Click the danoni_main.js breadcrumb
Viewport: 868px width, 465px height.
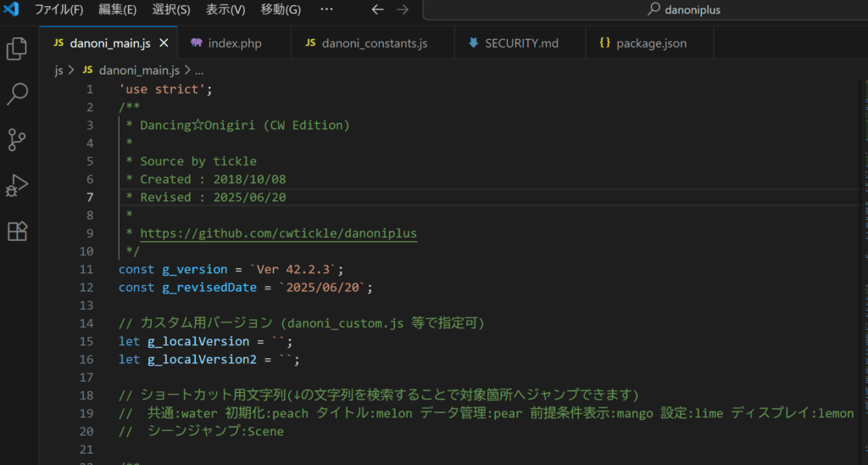point(139,70)
